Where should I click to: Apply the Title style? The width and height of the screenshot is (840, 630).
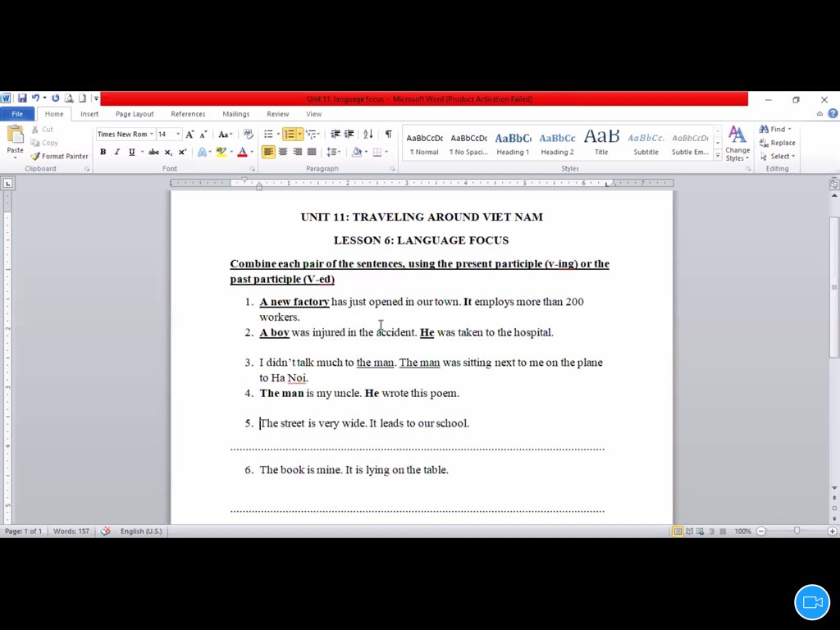(601, 144)
